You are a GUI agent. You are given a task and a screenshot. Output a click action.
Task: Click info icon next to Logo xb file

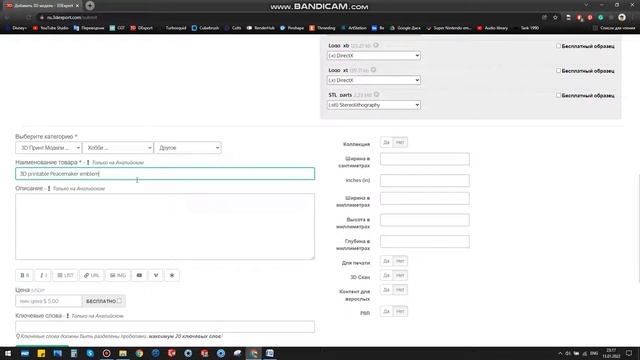pyautogui.click(x=376, y=45)
